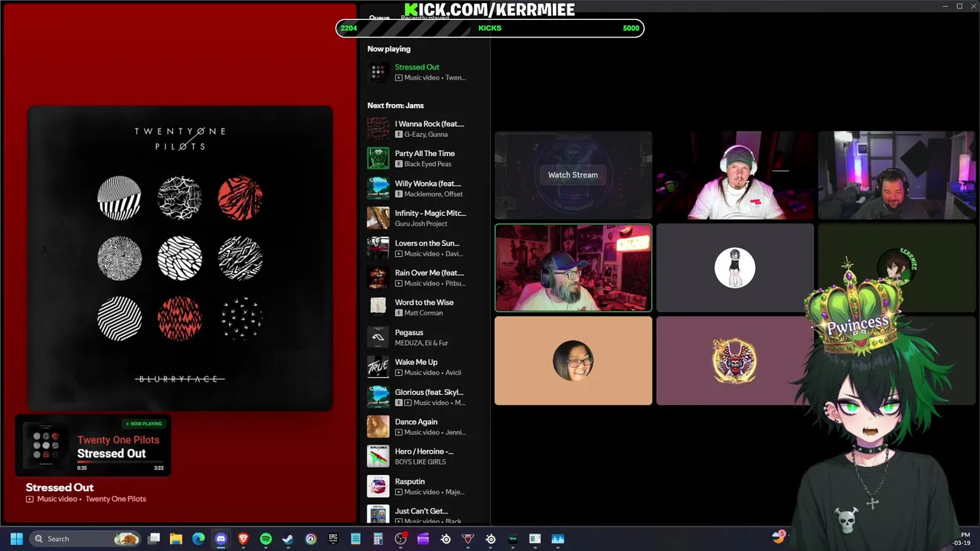Click the Lovers on the Sun thumbnail
Screen dimensions: 980x551
pyautogui.click(x=378, y=248)
